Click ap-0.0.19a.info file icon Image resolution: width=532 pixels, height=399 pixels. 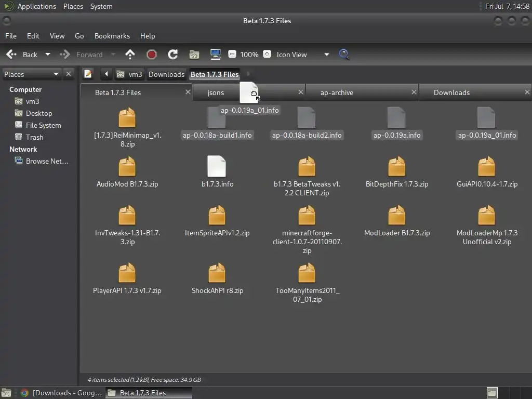pos(396,117)
